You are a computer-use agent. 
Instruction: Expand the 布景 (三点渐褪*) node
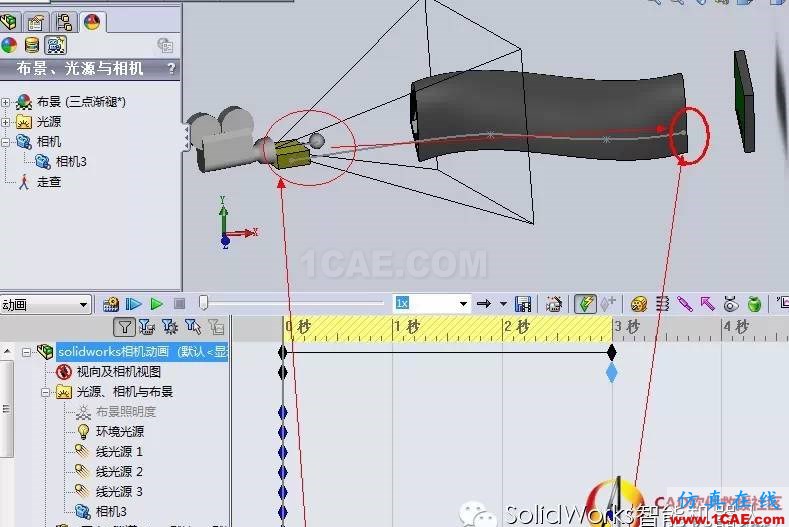pyautogui.click(x=6, y=102)
